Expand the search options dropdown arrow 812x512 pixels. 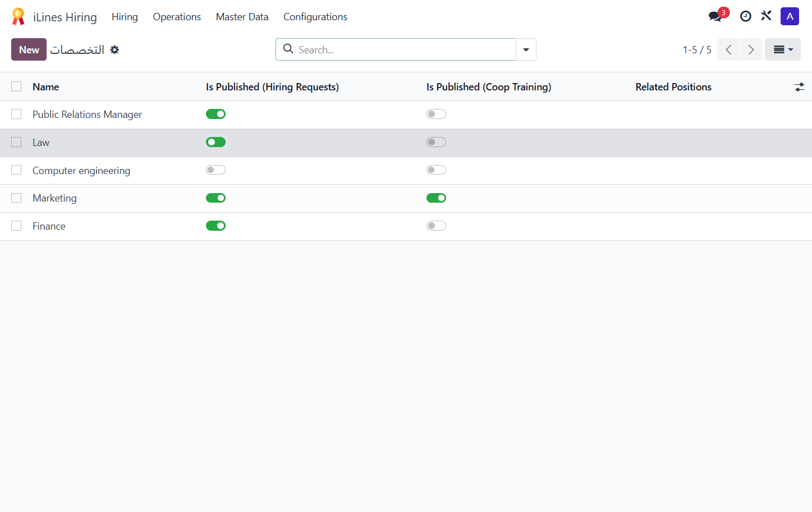tap(526, 49)
